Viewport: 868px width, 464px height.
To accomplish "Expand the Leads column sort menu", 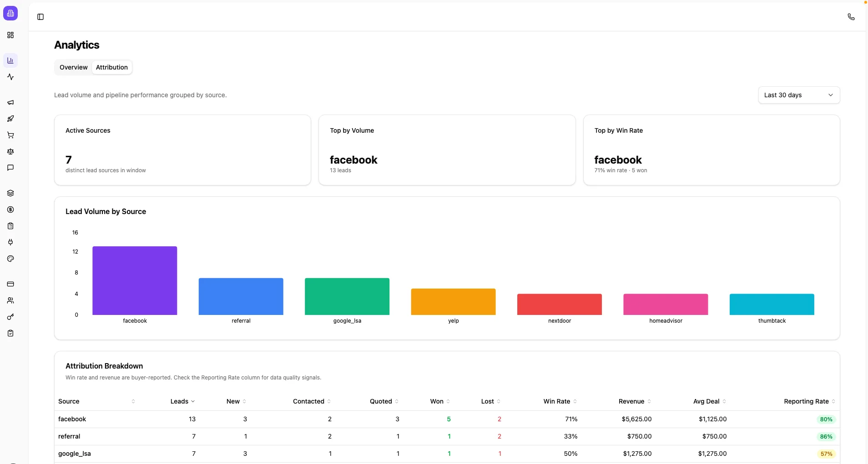I will tap(182, 401).
